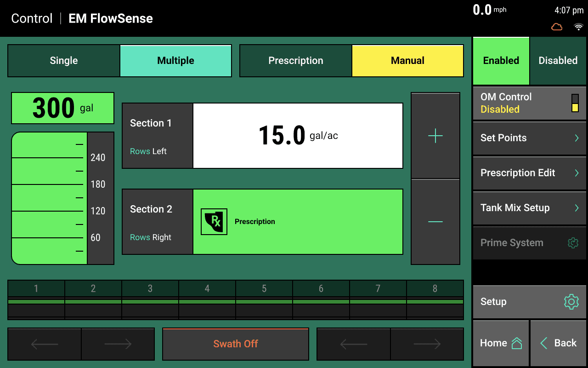588x368 pixels.
Task: Toggle OM Control state
Action: (529, 103)
